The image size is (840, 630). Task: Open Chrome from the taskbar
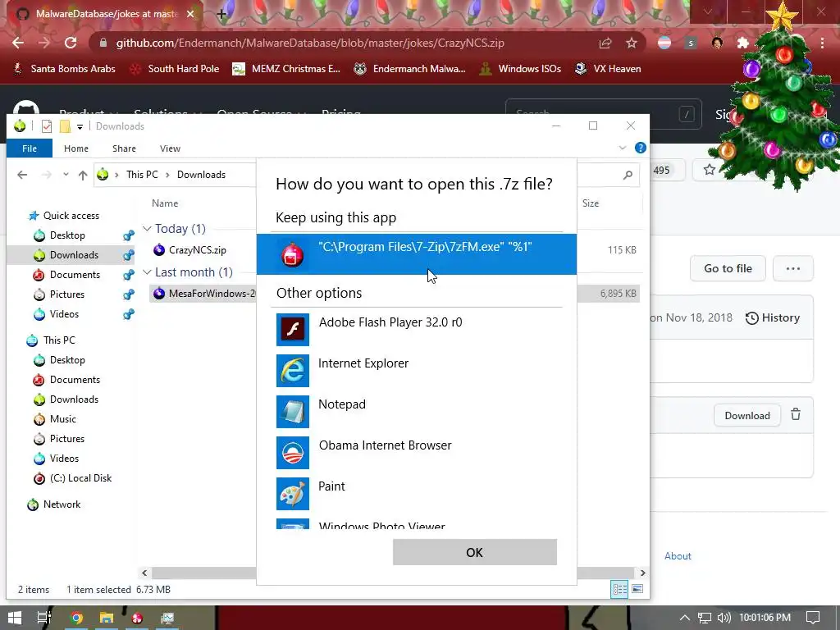pyautogui.click(x=76, y=619)
